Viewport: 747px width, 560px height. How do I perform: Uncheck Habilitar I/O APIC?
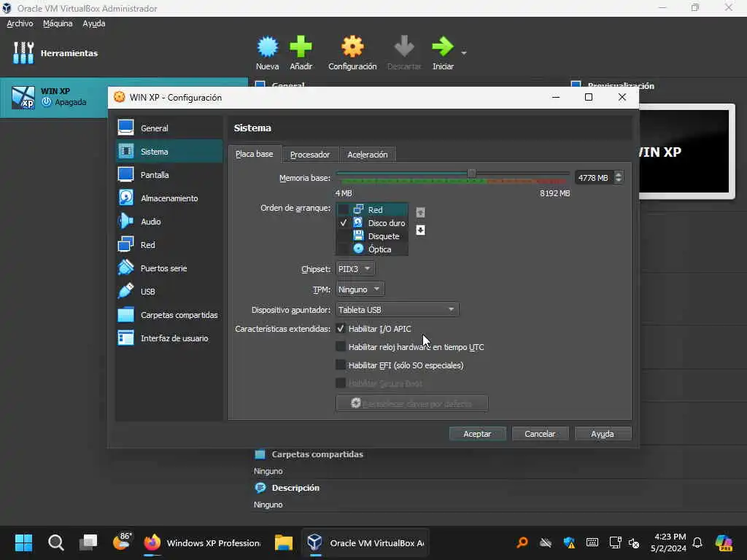[x=340, y=329]
